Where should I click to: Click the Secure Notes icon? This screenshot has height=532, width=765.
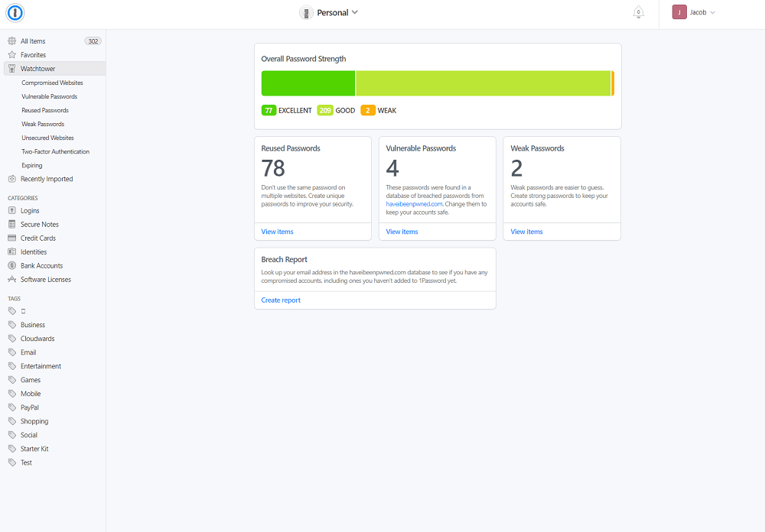tap(12, 224)
